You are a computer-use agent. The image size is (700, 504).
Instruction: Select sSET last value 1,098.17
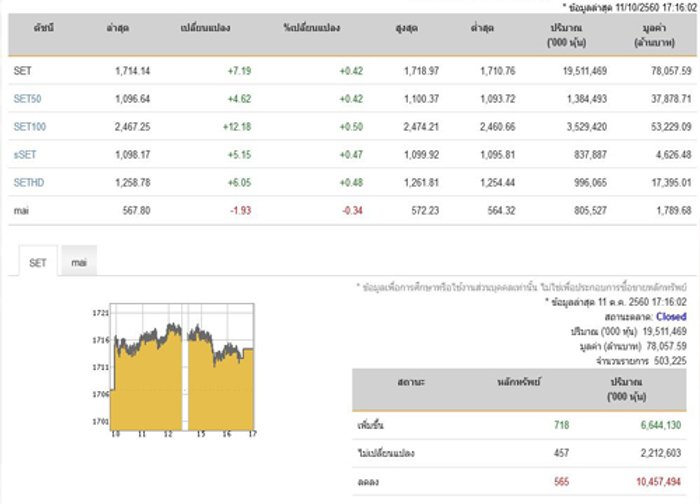133,155
